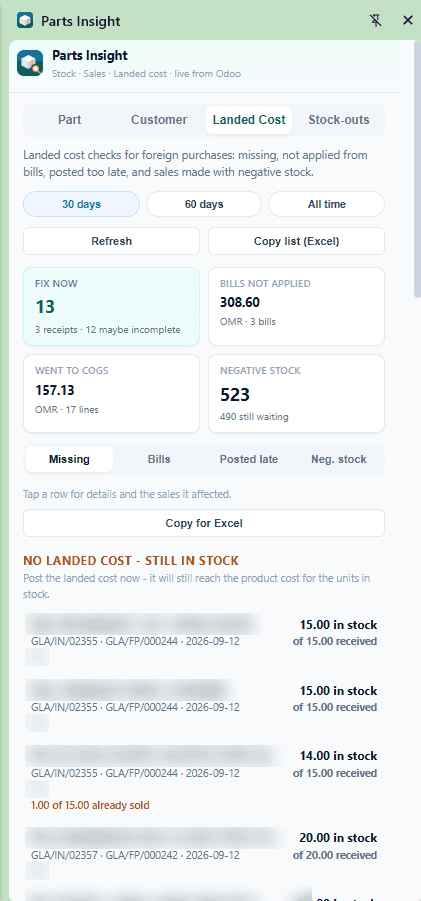Click the 523 negative stock count

235,395
